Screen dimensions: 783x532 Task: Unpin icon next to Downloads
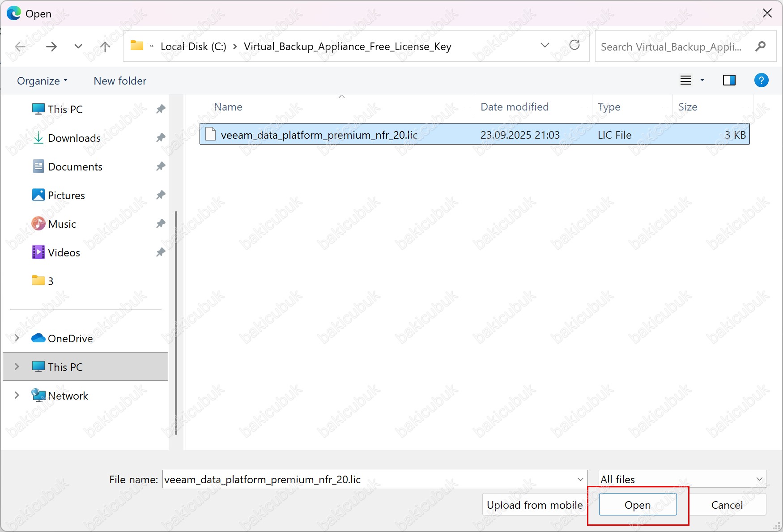[161, 138]
